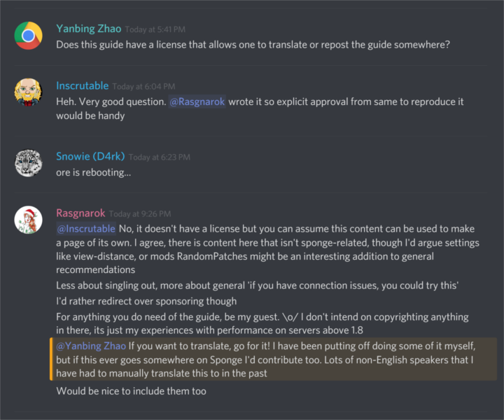Click the 'Less about singling out' message line
504x420 pixels.
coord(256,286)
